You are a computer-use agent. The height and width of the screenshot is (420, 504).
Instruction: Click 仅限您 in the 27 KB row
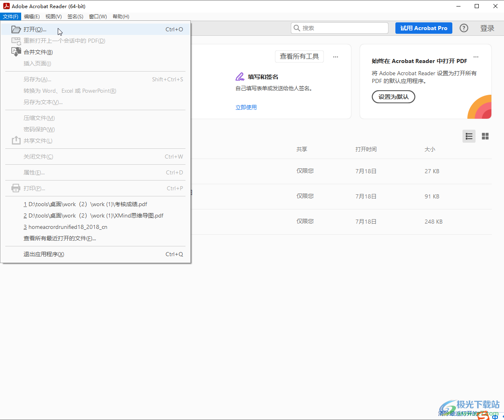click(x=305, y=171)
